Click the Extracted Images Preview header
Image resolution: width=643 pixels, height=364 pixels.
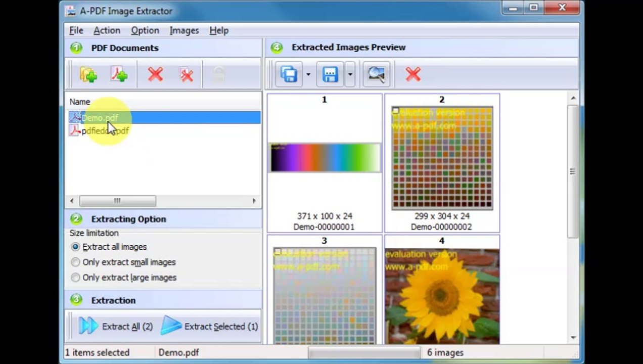coord(422,47)
